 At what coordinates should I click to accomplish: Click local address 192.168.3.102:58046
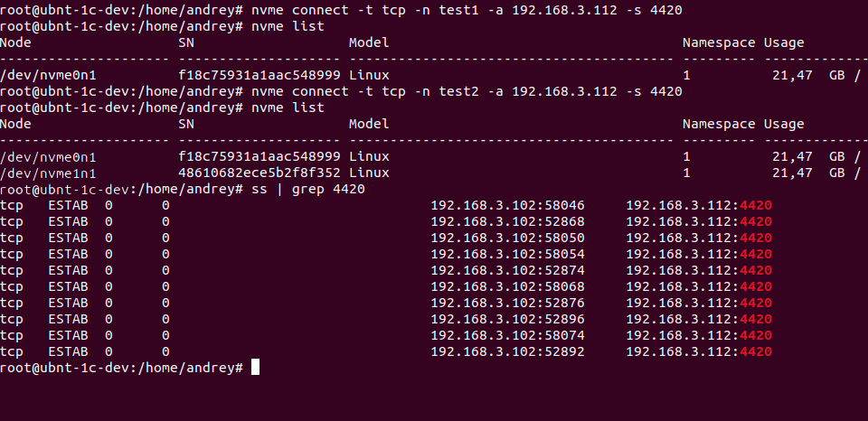(x=507, y=205)
